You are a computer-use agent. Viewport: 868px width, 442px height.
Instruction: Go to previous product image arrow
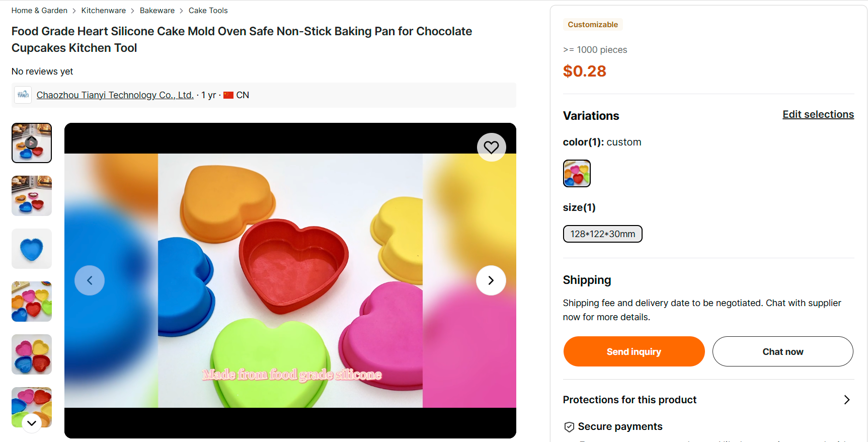point(90,280)
